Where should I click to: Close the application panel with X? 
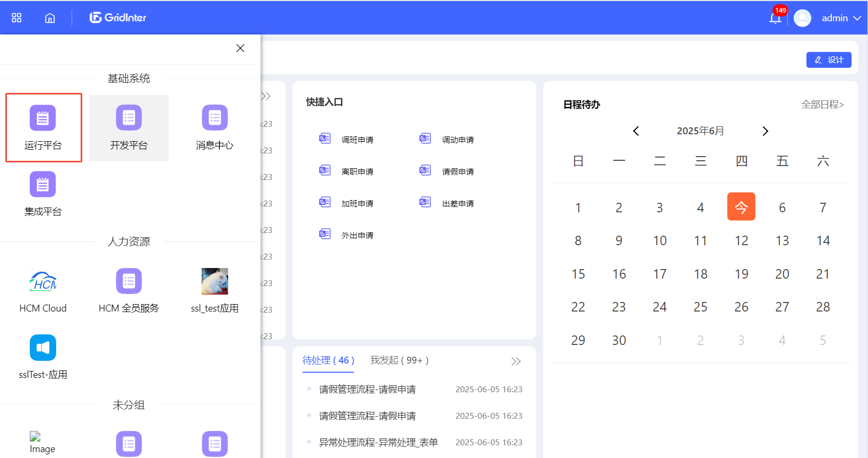pos(240,48)
